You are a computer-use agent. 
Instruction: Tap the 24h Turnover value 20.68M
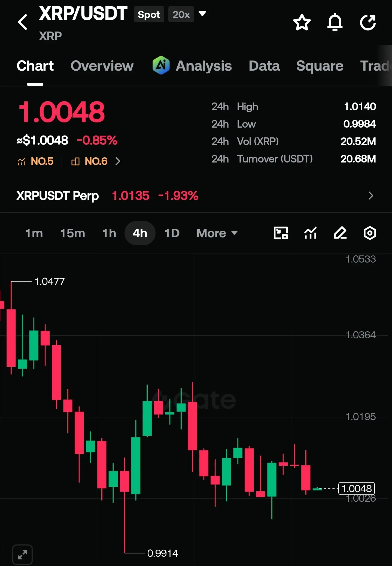click(x=358, y=159)
